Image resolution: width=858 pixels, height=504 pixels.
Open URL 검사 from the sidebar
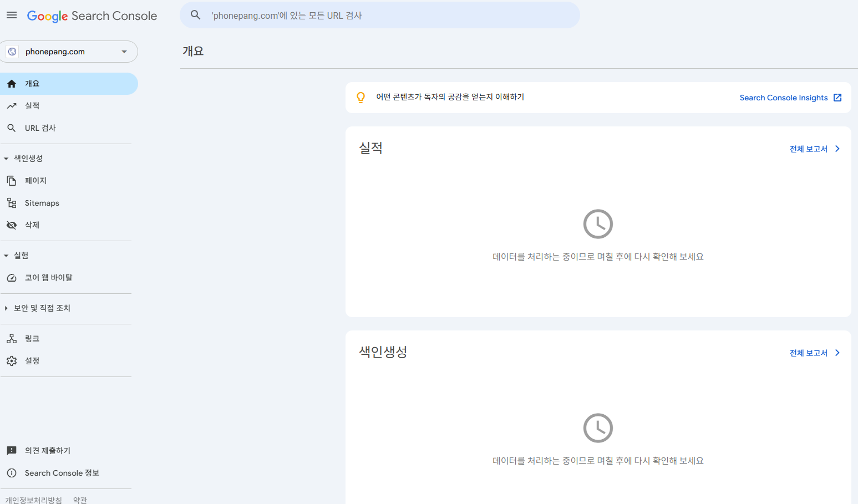click(69, 128)
